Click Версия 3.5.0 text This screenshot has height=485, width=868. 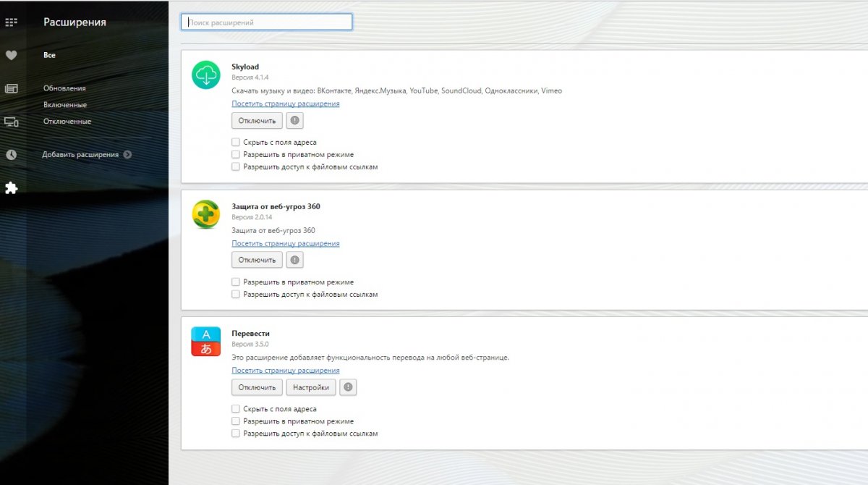(x=250, y=344)
